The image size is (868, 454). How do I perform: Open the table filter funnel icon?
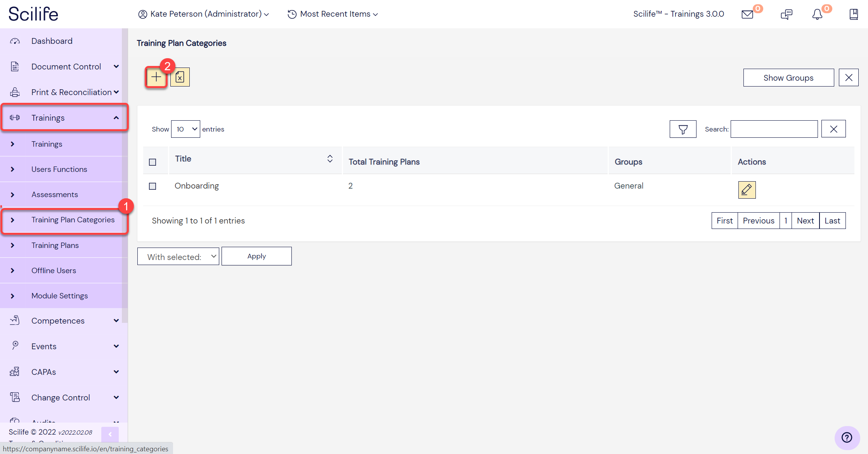tap(683, 129)
